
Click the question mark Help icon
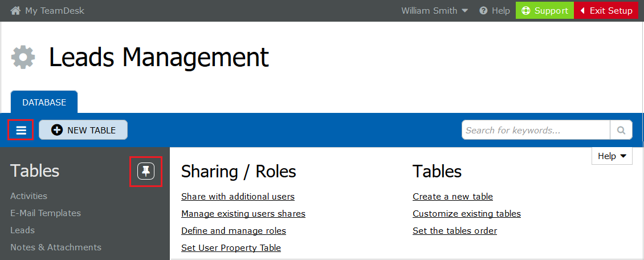[483, 11]
